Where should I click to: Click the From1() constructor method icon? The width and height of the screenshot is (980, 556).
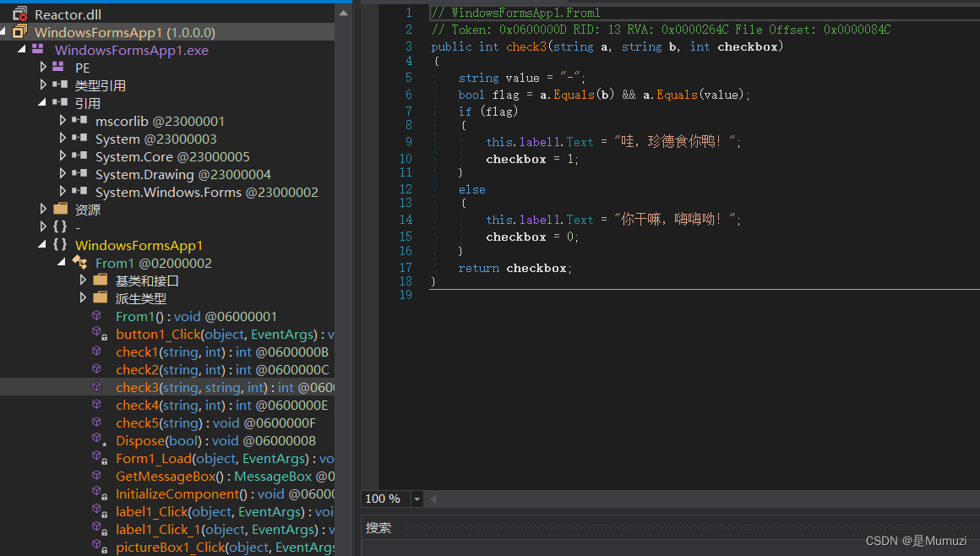[x=97, y=316]
